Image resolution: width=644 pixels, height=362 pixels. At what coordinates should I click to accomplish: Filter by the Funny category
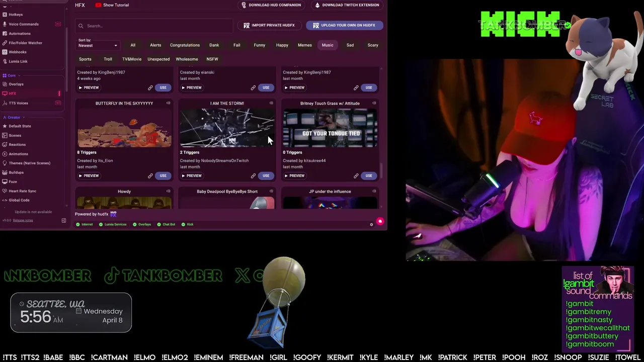[259, 45]
